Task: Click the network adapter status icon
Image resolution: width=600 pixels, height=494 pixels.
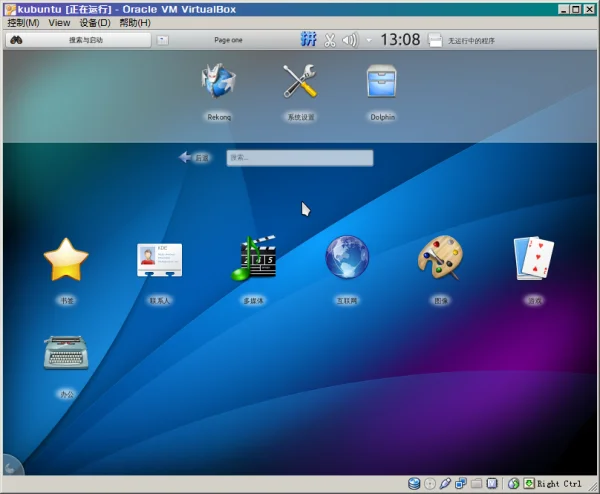Action: tap(461, 484)
